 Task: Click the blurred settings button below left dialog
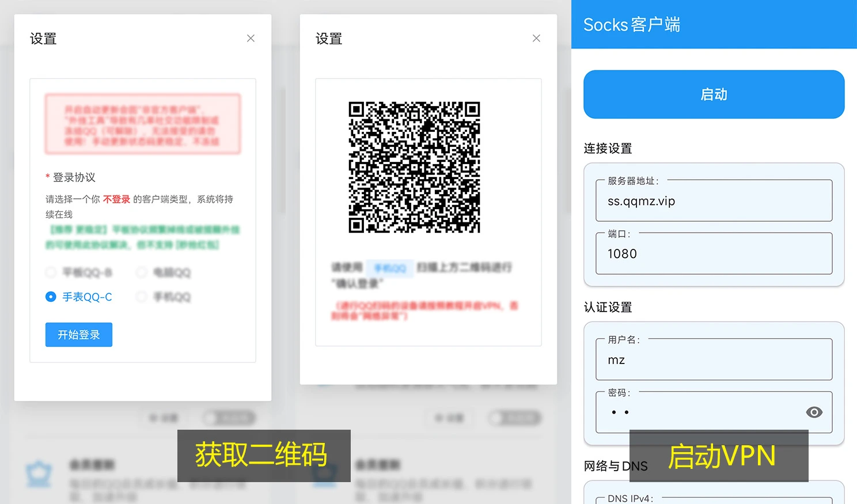click(164, 418)
